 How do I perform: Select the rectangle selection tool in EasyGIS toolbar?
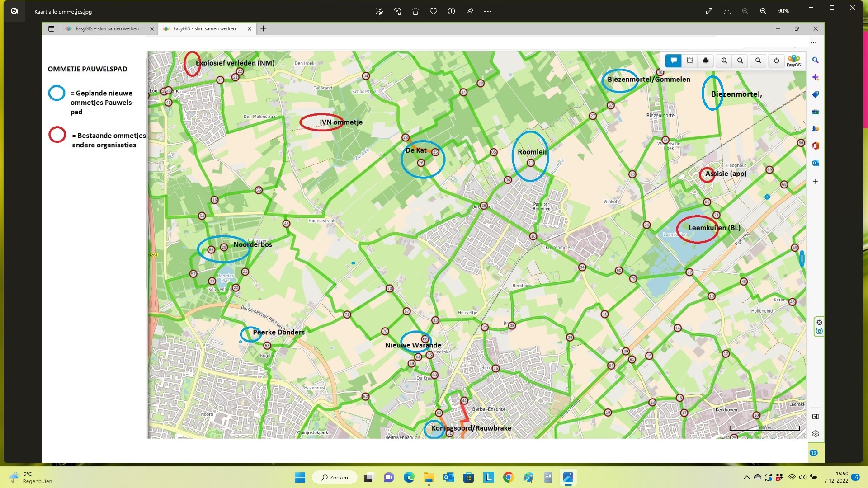click(690, 61)
